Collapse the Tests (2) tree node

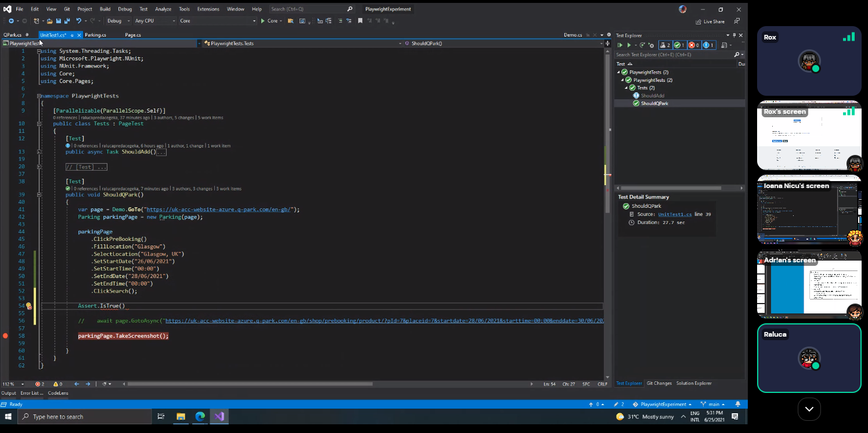click(626, 88)
